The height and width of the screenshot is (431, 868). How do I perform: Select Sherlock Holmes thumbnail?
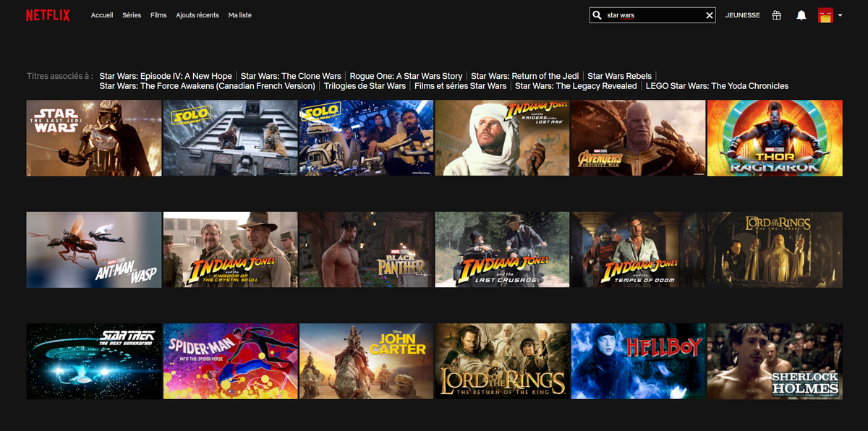tap(775, 361)
